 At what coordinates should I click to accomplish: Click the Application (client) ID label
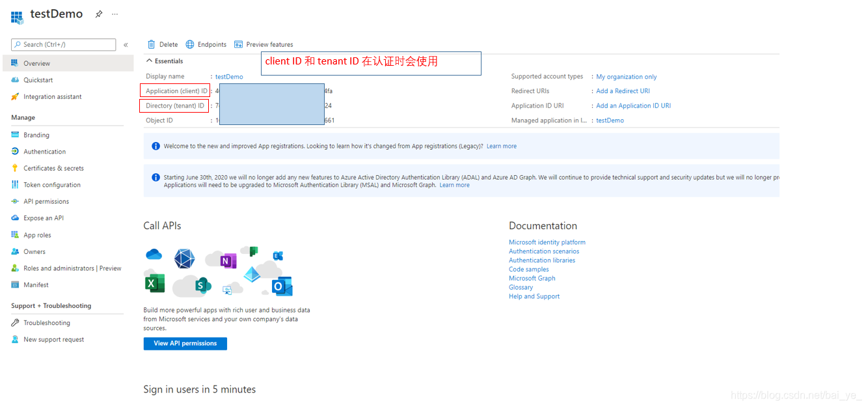tap(176, 91)
